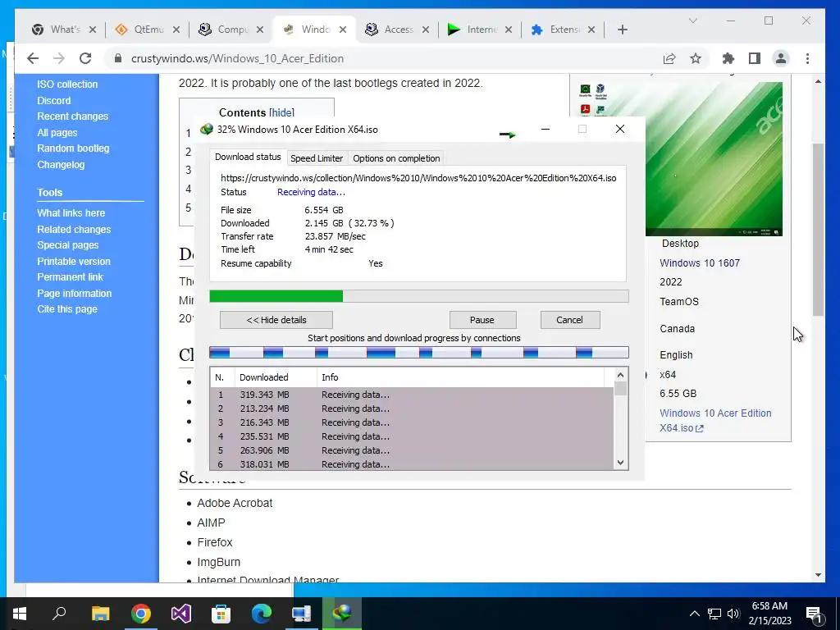Viewport: 840px width, 630px height.
Task: Open Cite this page link
Action: (67, 309)
